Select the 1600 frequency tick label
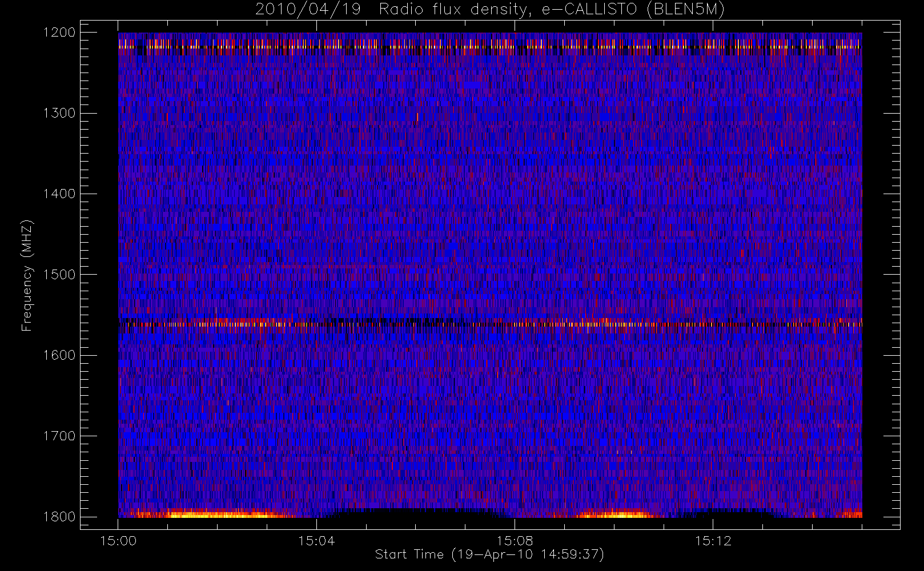The width and height of the screenshot is (924, 571). pyautogui.click(x=59, y=355)
